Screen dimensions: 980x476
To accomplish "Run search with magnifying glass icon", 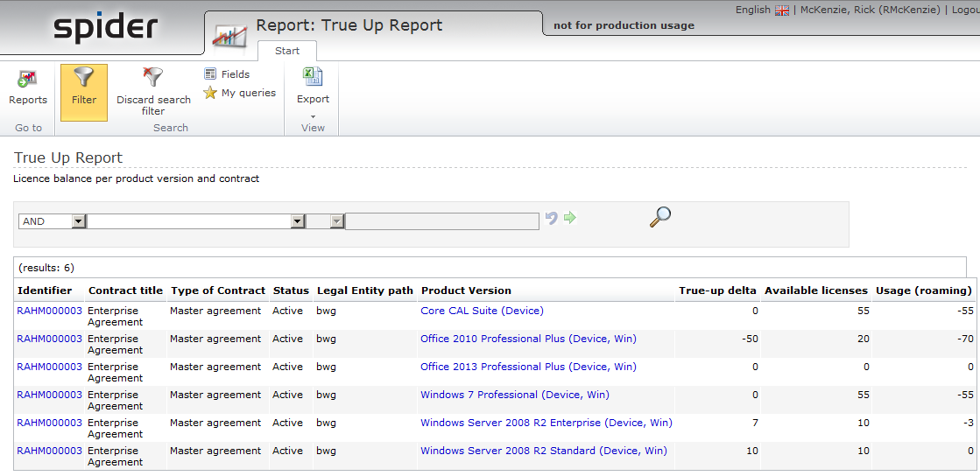I will [660, 217].
